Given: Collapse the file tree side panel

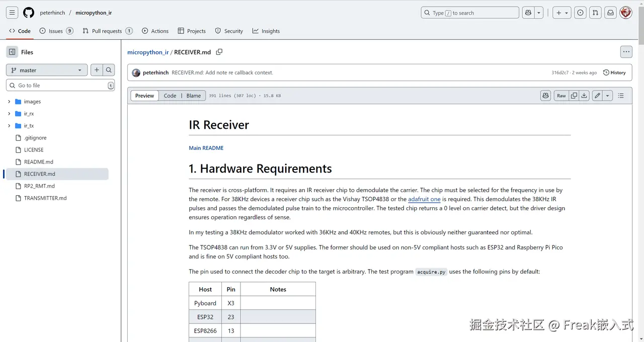Looking at the screenshot, I should (12, 52).
